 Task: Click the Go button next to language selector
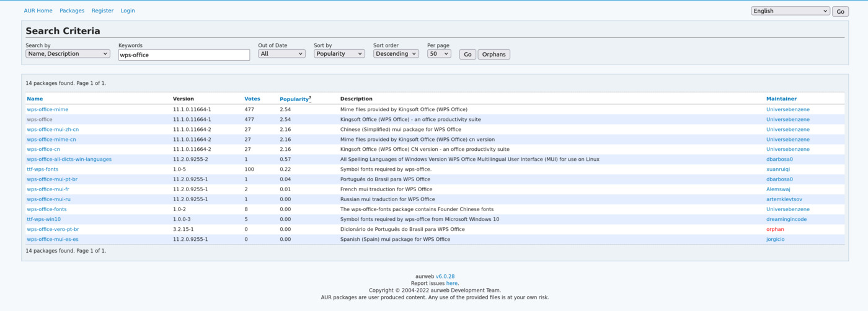point(840,11)
